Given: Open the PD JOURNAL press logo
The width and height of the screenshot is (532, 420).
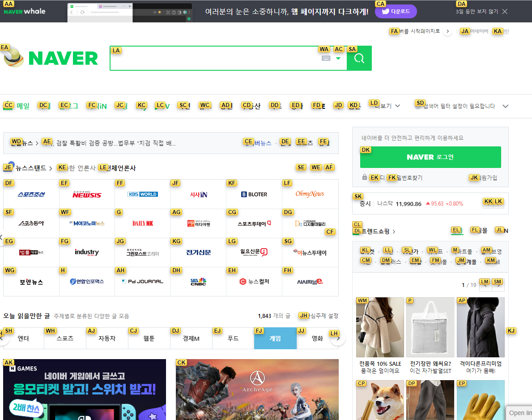Looking at the screenshot, I should tap(142, 282).
